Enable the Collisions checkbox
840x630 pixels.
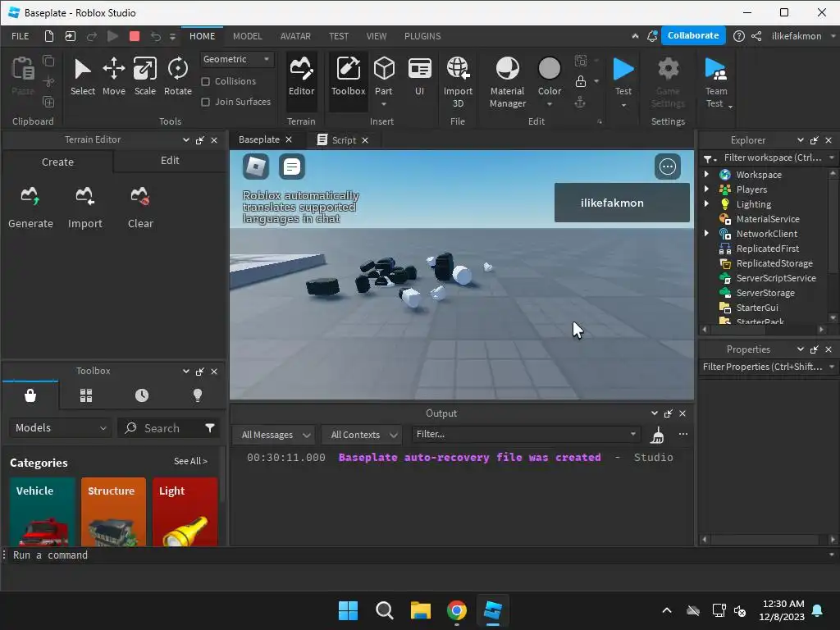pos(205,81)
